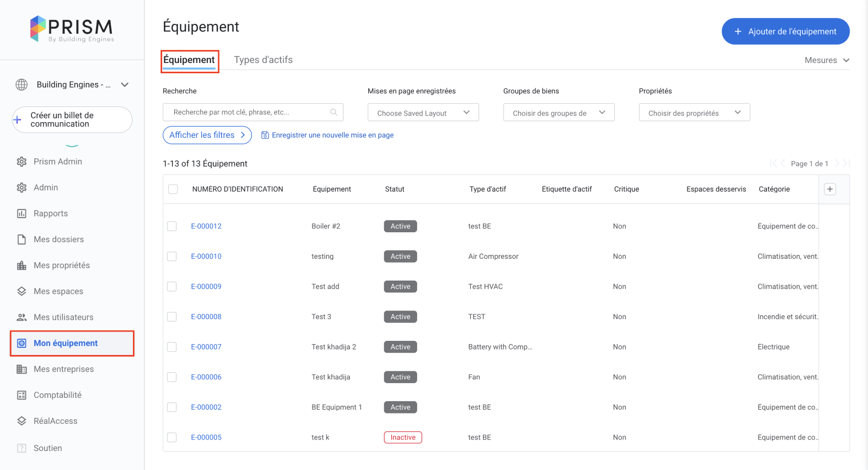Click the Prism Admin gear icon
Viewport: 868px width, 470px height.
point(22,162)
